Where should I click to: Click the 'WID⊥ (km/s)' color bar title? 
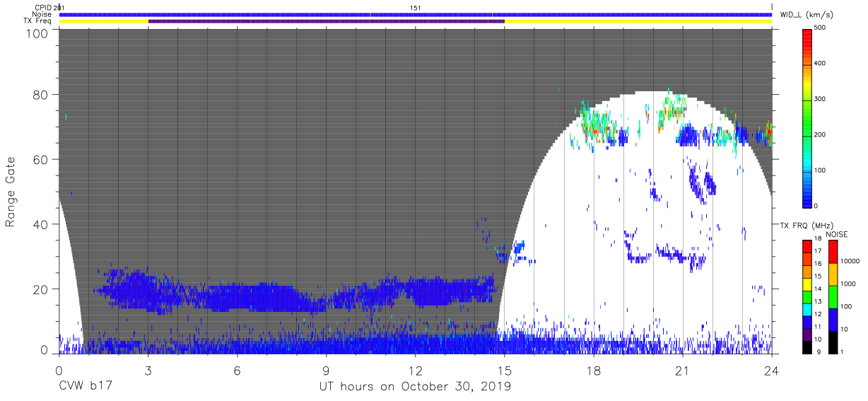point(805,15)
